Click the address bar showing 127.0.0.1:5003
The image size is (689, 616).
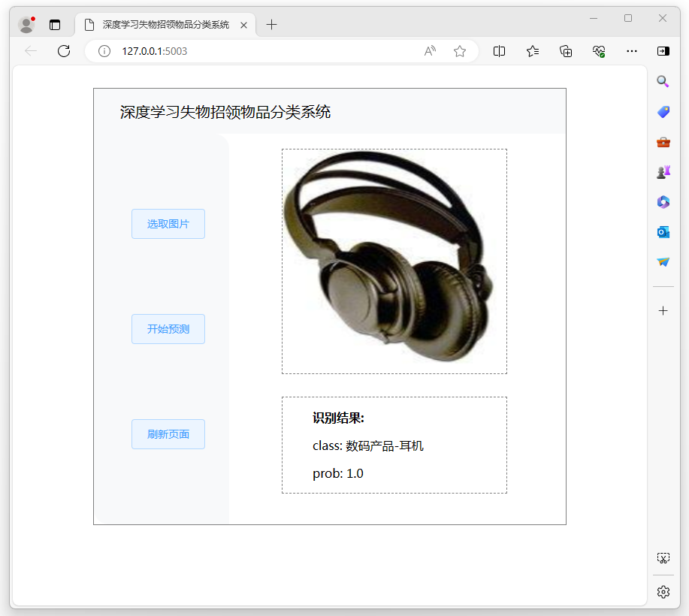(x=263, y=51)
